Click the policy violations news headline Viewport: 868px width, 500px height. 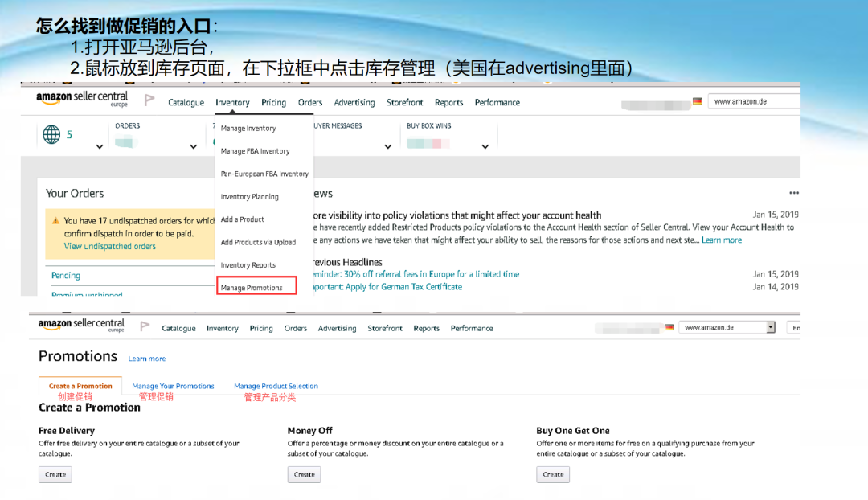[x=457, y=215]
